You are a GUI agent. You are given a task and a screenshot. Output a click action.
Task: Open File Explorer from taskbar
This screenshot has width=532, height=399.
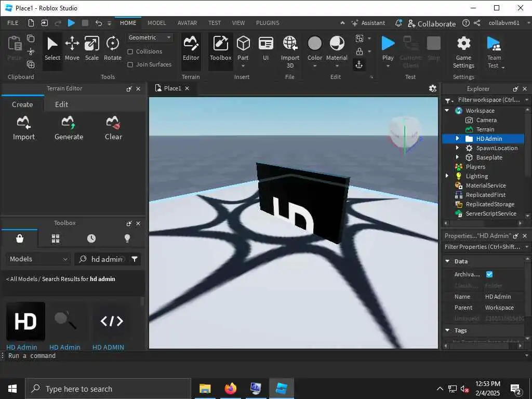[x=205, y=389]
